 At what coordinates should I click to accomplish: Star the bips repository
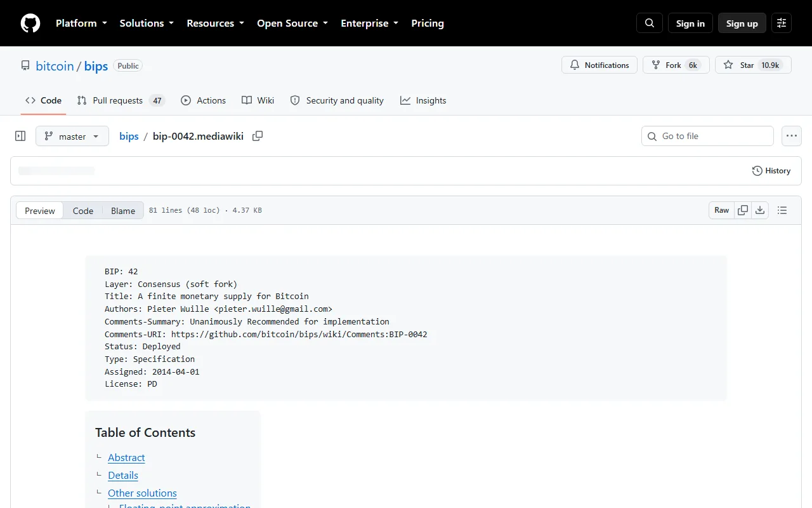[x=753, y=65]
